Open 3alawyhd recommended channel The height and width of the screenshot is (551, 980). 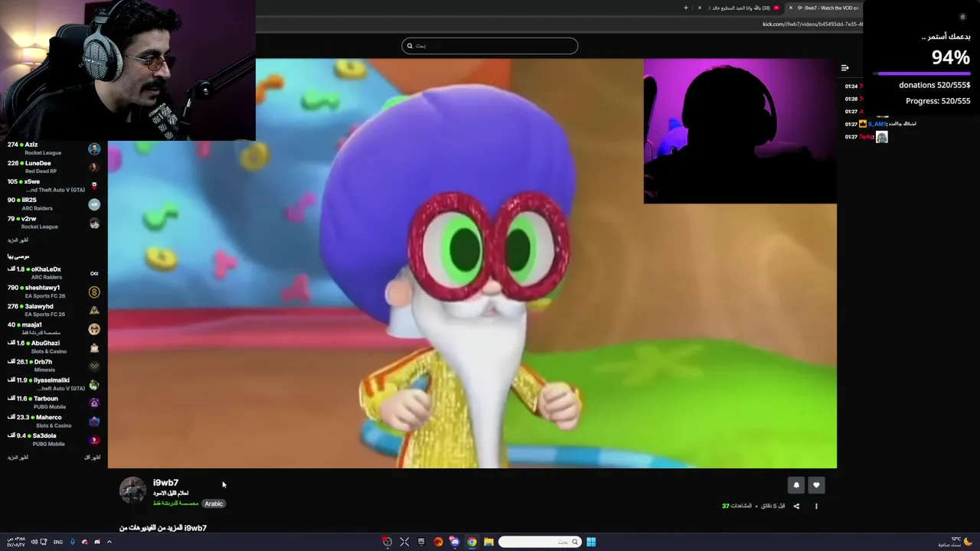[54, 310]
